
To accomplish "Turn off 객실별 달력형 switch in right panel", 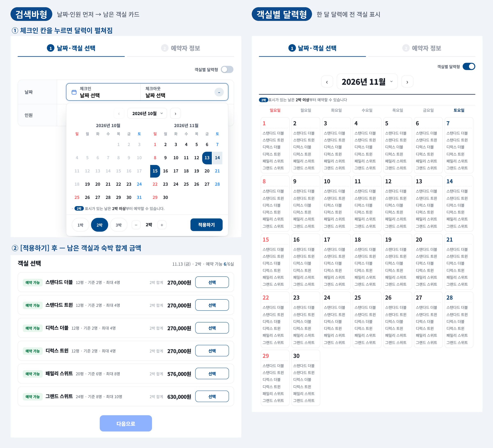I will click(x=469, y=67).
